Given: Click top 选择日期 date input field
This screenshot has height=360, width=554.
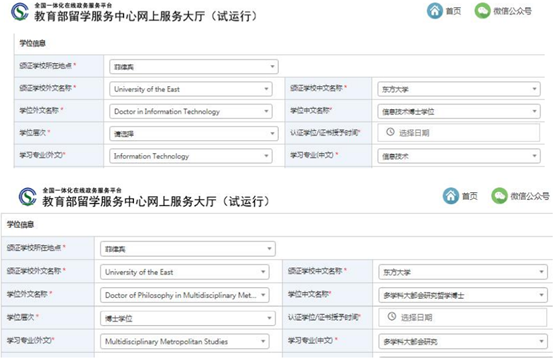Looking at the screenshot, I should pyautogui.click(x=459, y=132).
